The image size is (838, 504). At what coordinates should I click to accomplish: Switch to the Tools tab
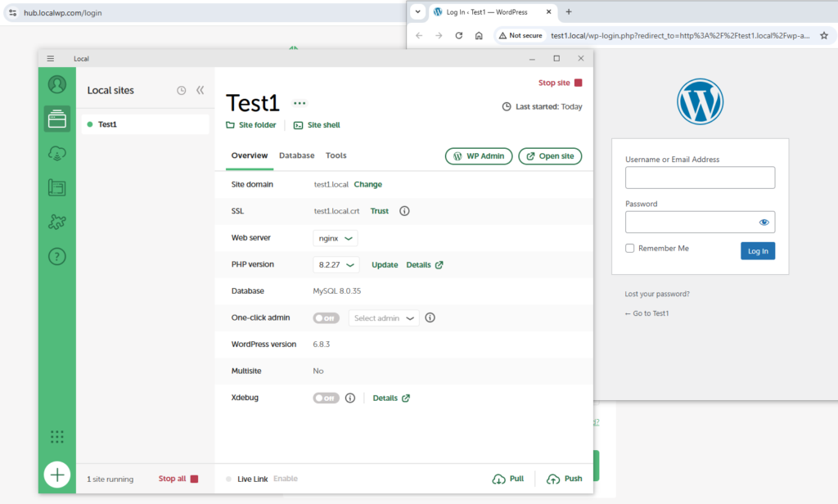coord(336,155)
